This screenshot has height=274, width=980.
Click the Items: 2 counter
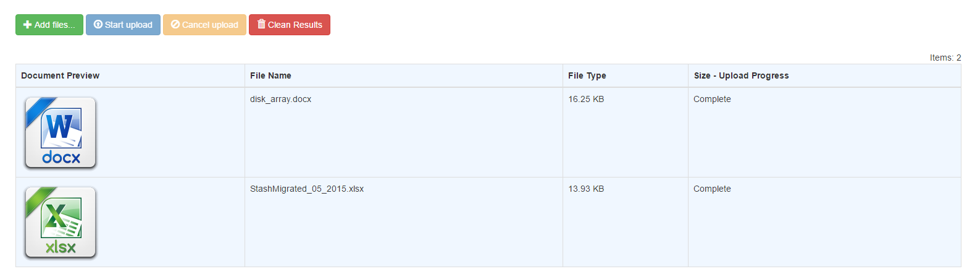945,58
